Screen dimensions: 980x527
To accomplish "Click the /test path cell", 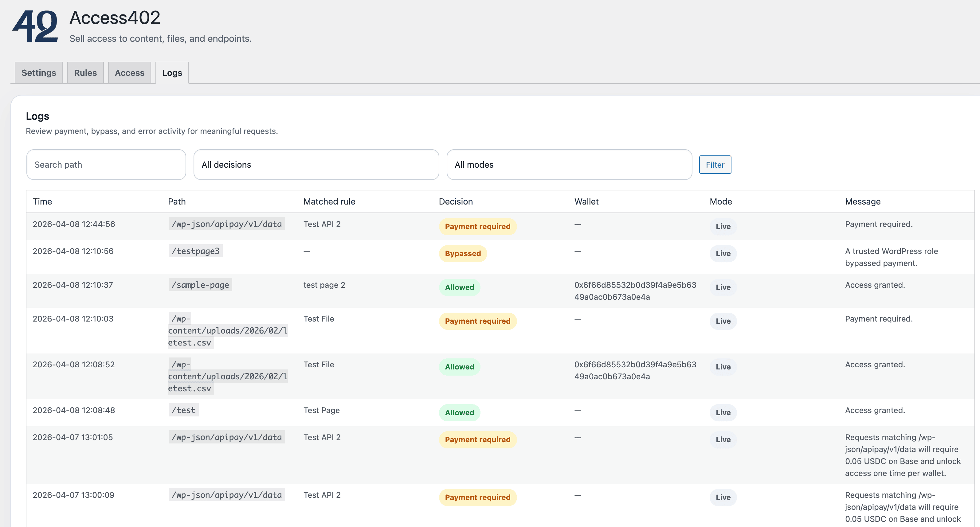I will point(183,410).
